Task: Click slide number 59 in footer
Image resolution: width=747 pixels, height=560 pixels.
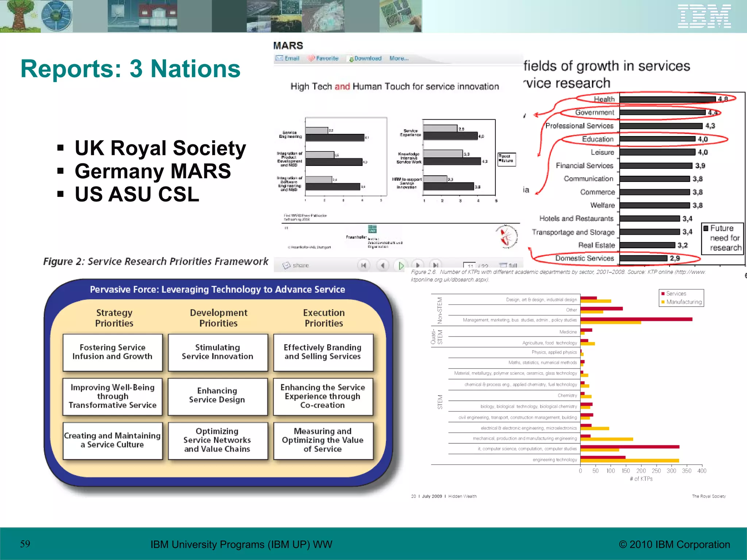Action: (25, 544)
